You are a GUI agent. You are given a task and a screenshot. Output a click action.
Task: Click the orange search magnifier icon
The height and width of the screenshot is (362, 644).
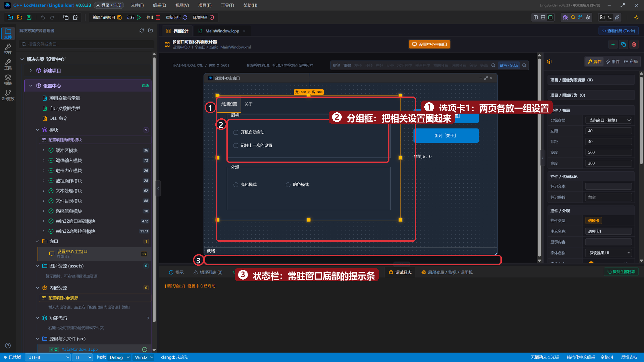tap(573, 17)
